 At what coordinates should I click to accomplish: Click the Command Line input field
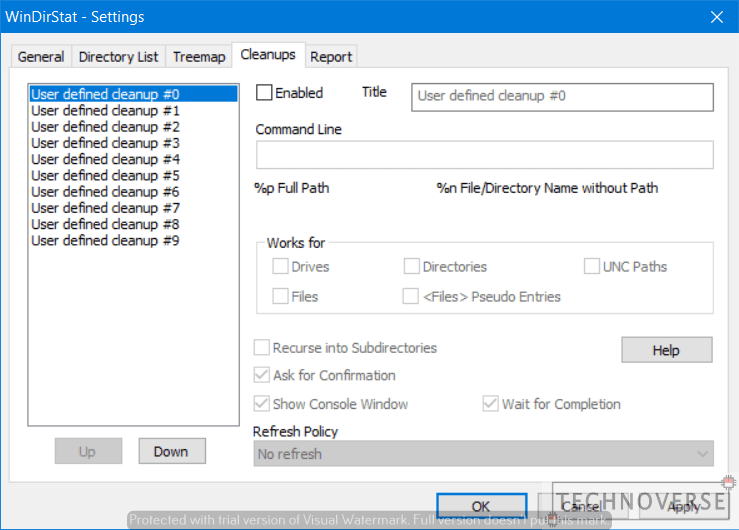484,155
